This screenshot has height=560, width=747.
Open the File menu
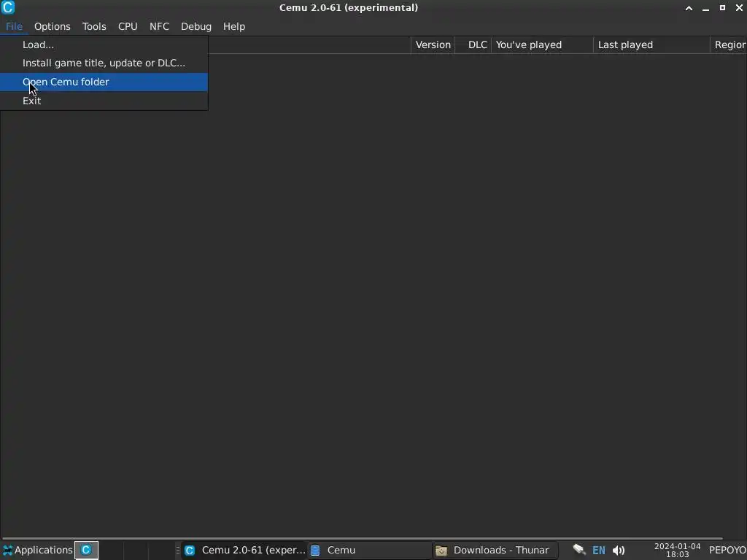coord(14,27)
